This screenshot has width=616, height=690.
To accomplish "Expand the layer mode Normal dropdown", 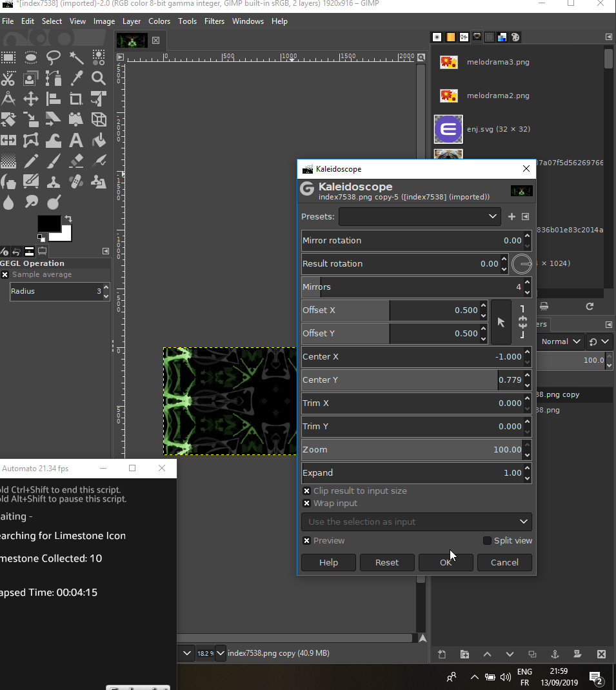I will tap(561, 341).
